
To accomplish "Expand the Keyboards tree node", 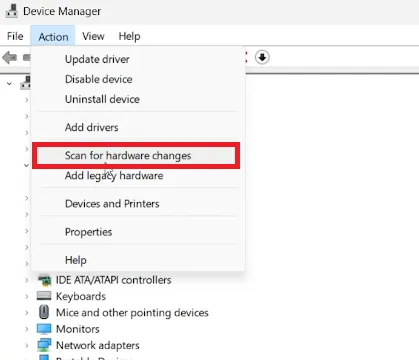I will click(x=27, y=296).
